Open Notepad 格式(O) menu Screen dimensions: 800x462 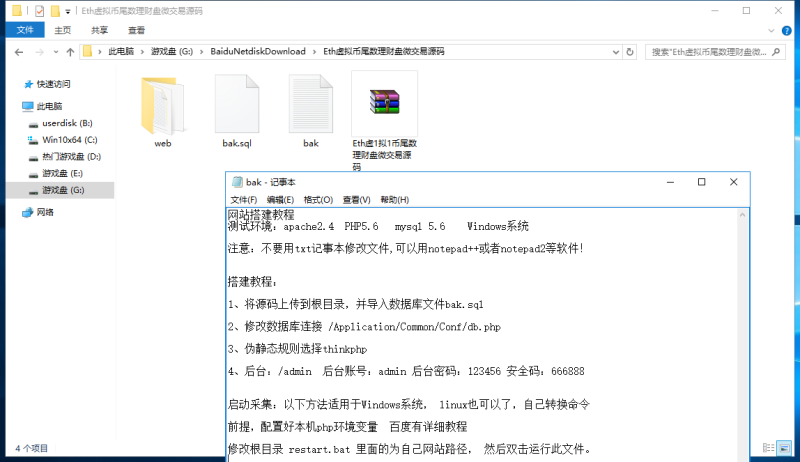[x=318, y=199]
